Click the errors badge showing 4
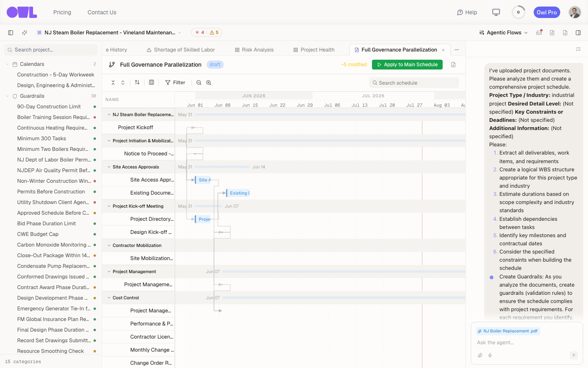The image size is (588, 368). click(x=200, y=33)
